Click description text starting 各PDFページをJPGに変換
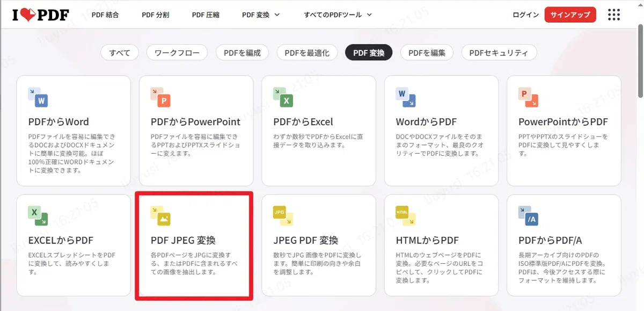 pos(195,263)
